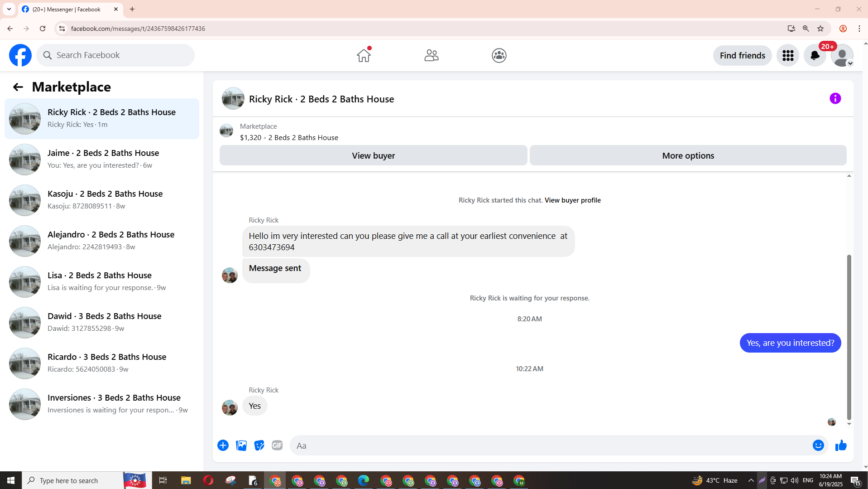Open Kasoju conversation
The image size is (868, 489).
102,200
